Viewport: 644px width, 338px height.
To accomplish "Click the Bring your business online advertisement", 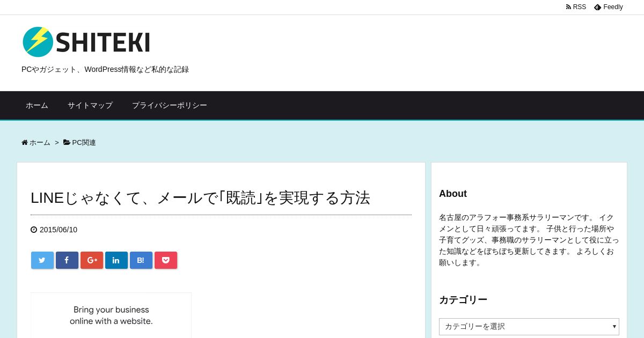I will pyautogui.click(x=111, y=315).
